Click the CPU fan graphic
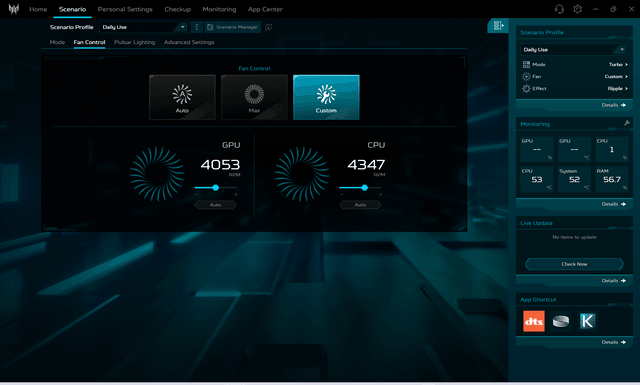The height and width of the screenshot is (385, 640). click(x=302, y=174)
